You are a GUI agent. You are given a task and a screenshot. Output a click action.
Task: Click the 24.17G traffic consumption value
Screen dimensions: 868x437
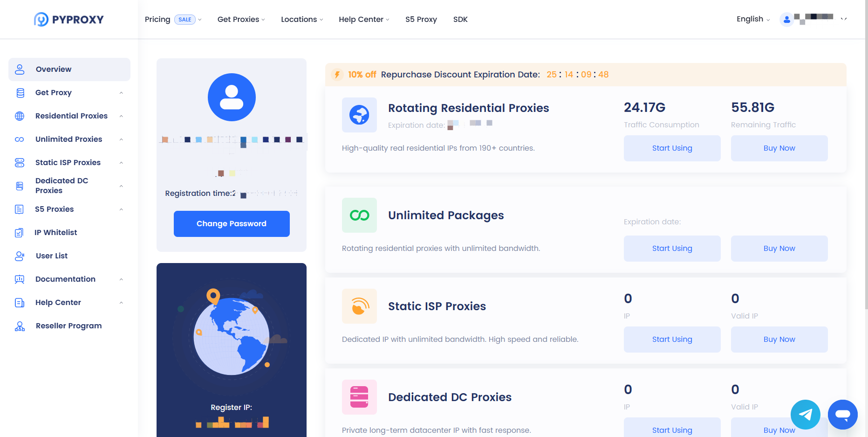tap(645, 107)
